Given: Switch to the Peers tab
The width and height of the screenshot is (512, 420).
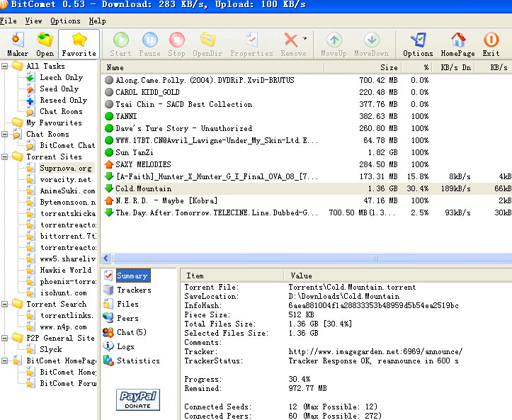Looking at the screenshot, I should point(127,318).
